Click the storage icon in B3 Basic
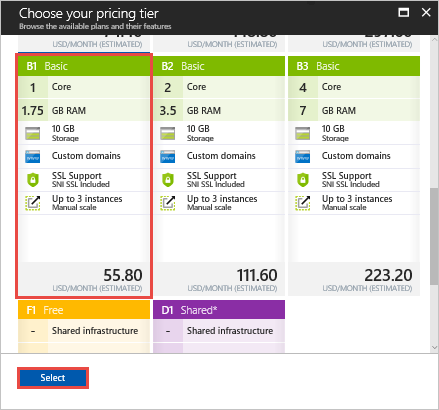Viewport: 439px width, 410px height. click(303, 134)
